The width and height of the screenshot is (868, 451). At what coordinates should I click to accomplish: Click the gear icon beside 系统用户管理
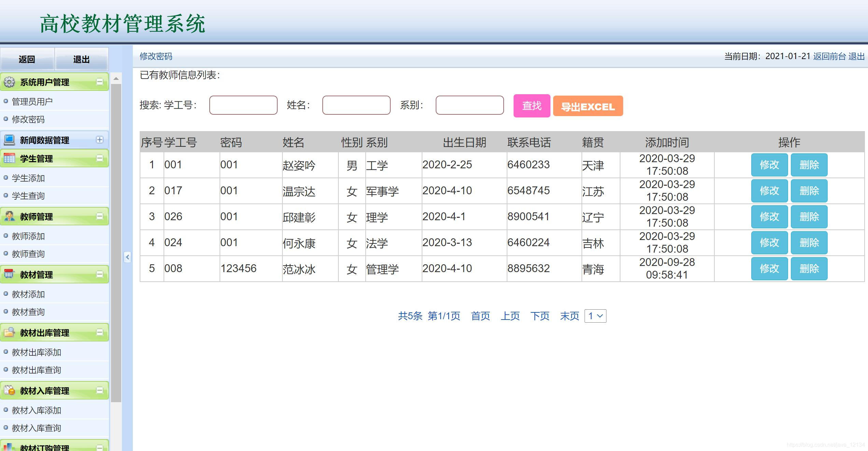coord(9,82)
